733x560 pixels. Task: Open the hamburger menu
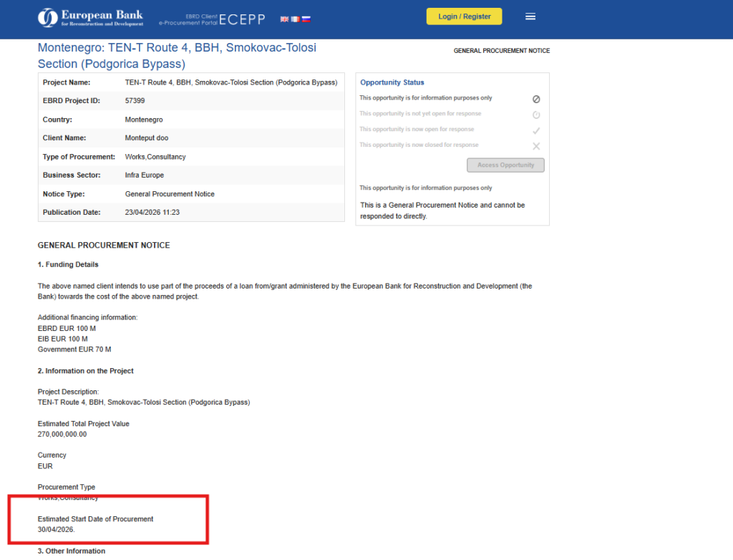[x=530, y=16]
